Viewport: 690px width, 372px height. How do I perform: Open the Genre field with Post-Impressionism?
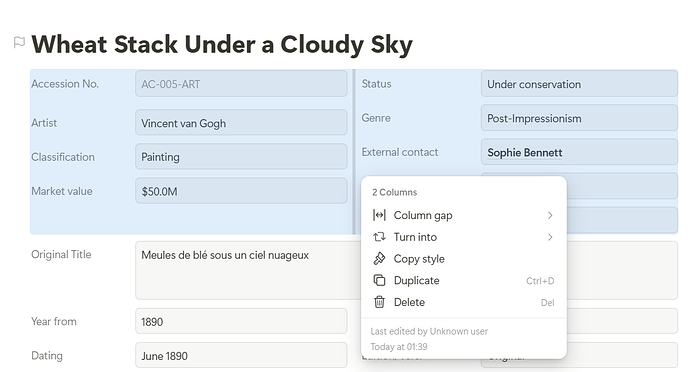(x=579, y=118)
